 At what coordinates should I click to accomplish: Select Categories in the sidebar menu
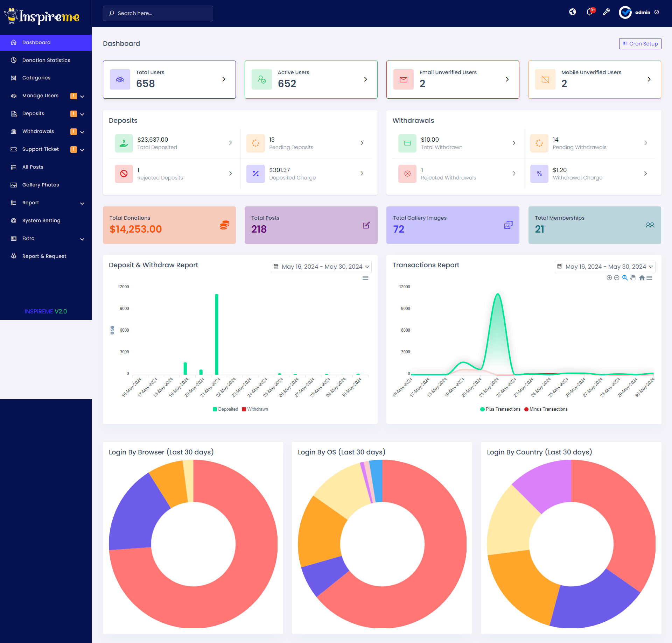point(36,78)
